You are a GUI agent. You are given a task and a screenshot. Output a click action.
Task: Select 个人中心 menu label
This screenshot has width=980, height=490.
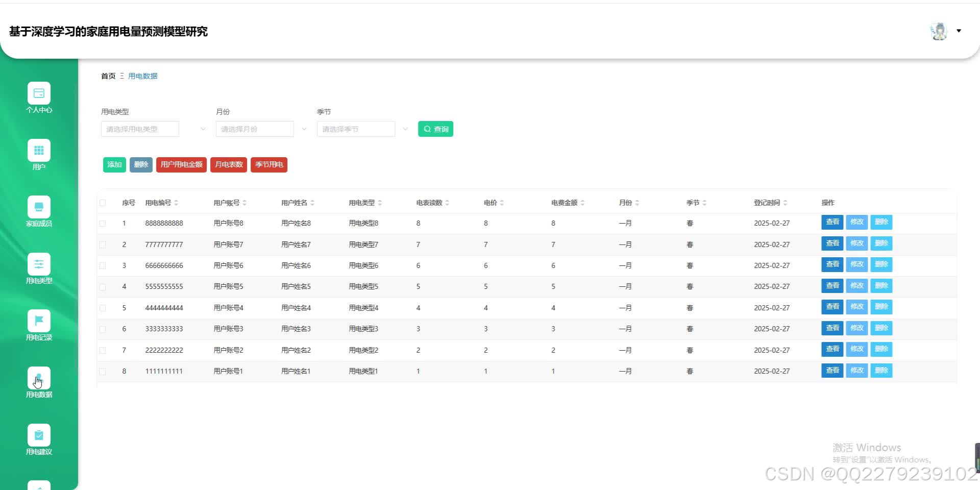coord(39,110)
